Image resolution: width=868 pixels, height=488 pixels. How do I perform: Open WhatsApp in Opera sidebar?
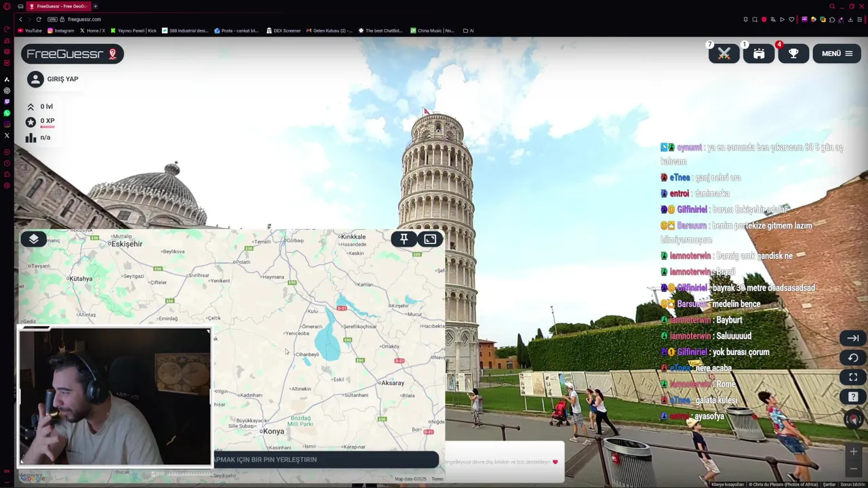7,113
